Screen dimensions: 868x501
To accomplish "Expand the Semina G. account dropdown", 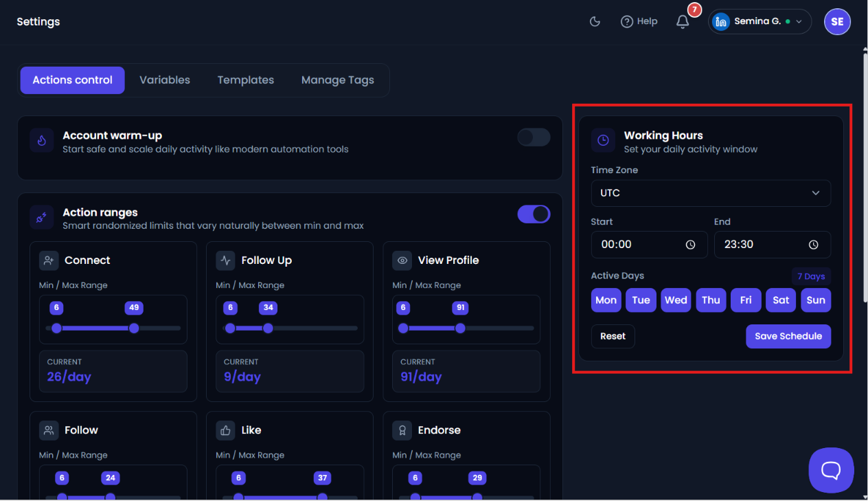I will click(759, 21).
